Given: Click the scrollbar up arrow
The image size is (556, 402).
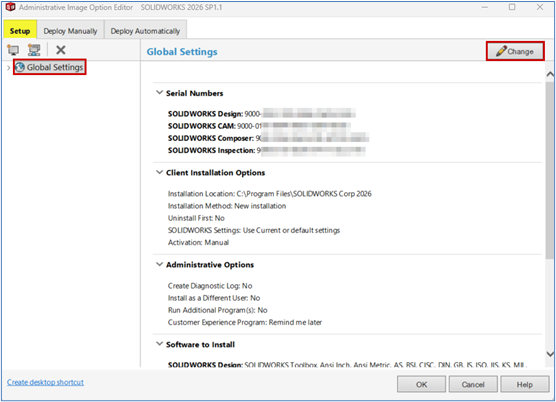Looking at the screenshot, I should [x=550, y=74].
